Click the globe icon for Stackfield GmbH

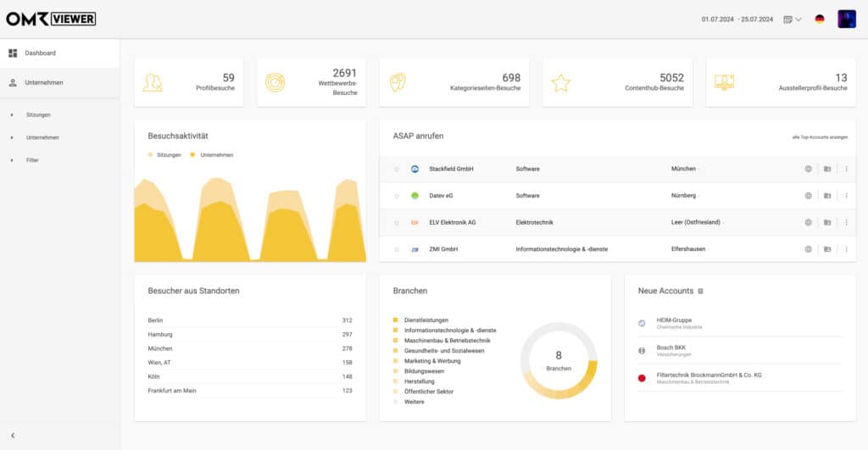click(x=808, y=169)
